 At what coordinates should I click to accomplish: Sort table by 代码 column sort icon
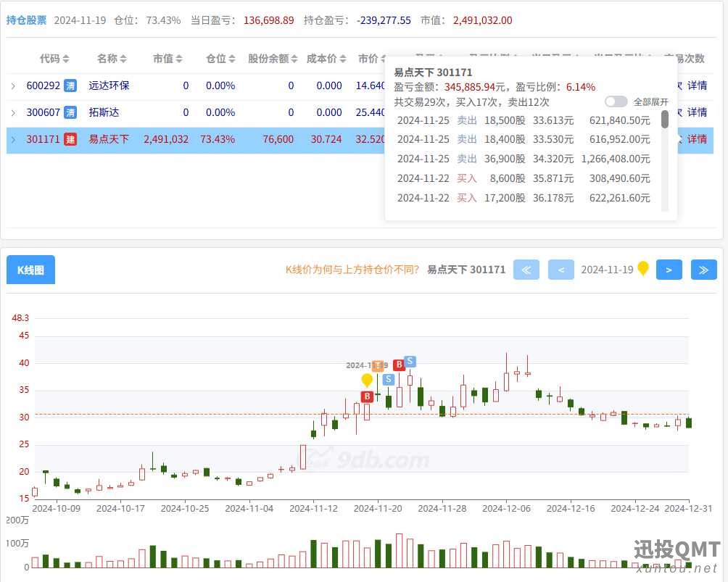pos(66,59)
